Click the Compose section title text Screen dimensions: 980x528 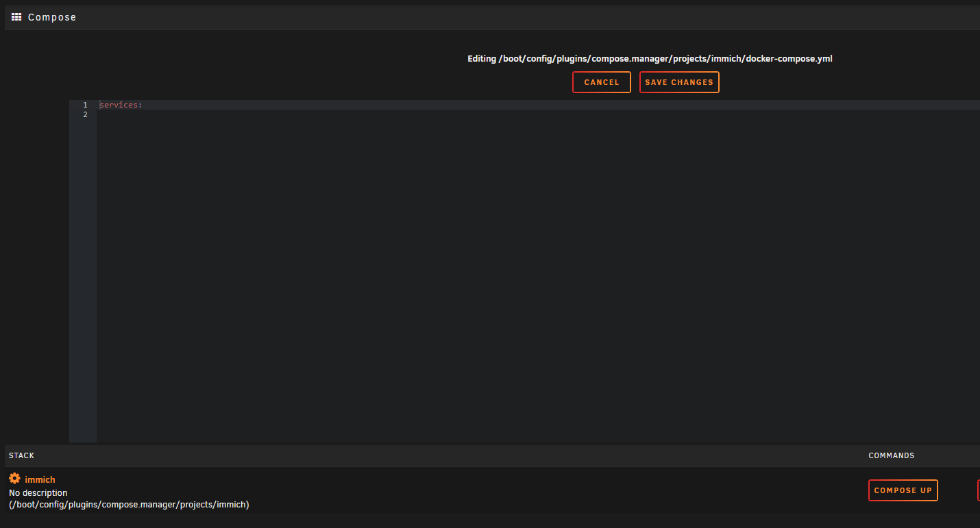click(x=52, y=17)
